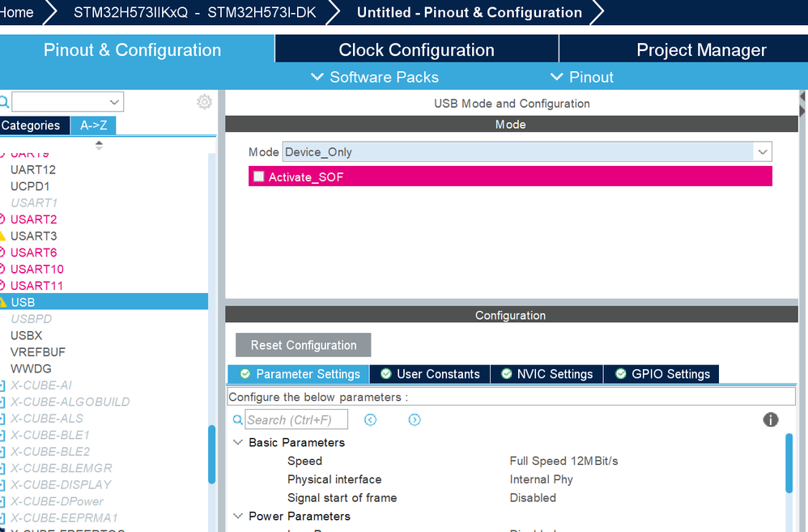
Task: Select the NVIC Settings tab
Action: coord(546,374)
